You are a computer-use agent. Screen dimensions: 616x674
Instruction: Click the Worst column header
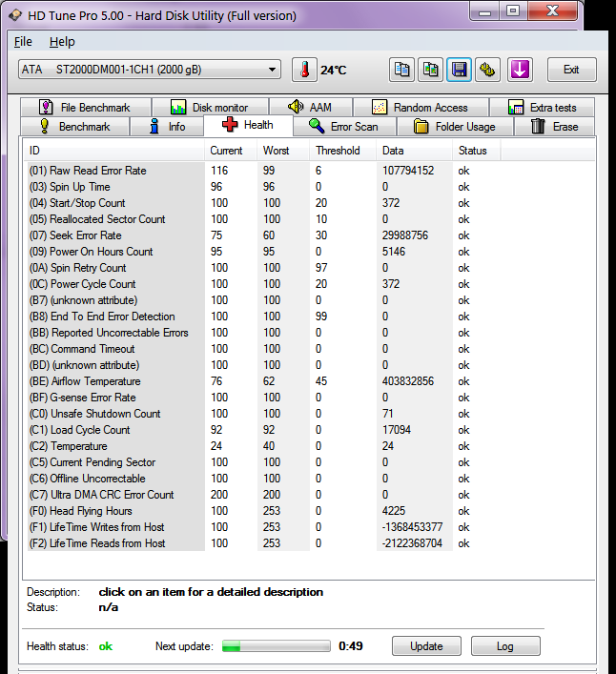[x=283, y=151]
